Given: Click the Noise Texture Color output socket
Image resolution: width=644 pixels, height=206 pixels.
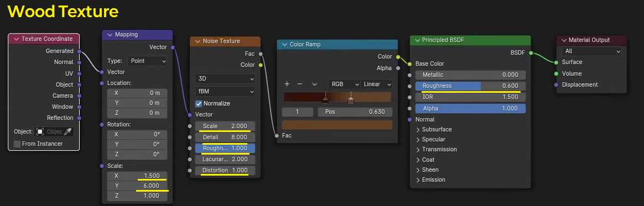Looking at the screenshot, I should pyautogui.click(x=261, y=65).
